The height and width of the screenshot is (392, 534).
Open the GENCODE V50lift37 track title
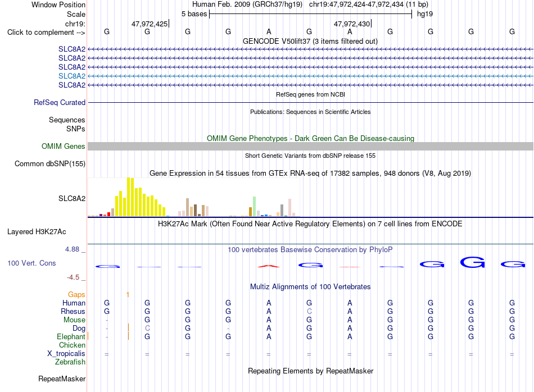[310, 41]
